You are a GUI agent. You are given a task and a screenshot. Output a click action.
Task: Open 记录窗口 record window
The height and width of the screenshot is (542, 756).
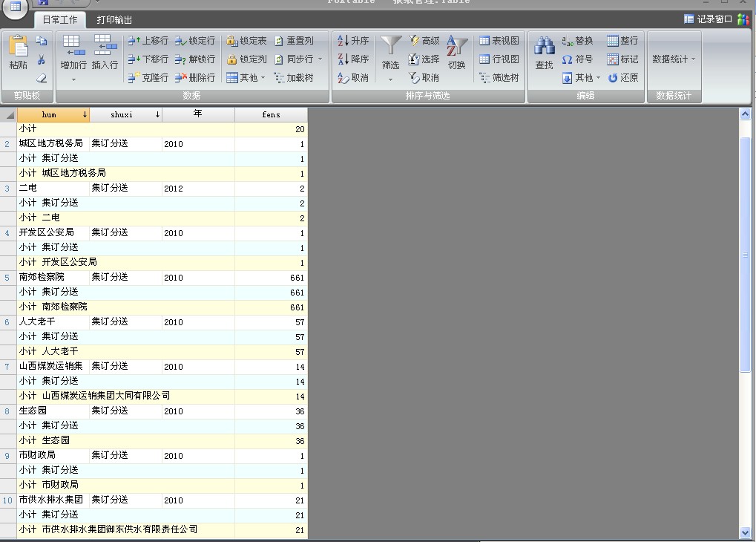(708, 19)
